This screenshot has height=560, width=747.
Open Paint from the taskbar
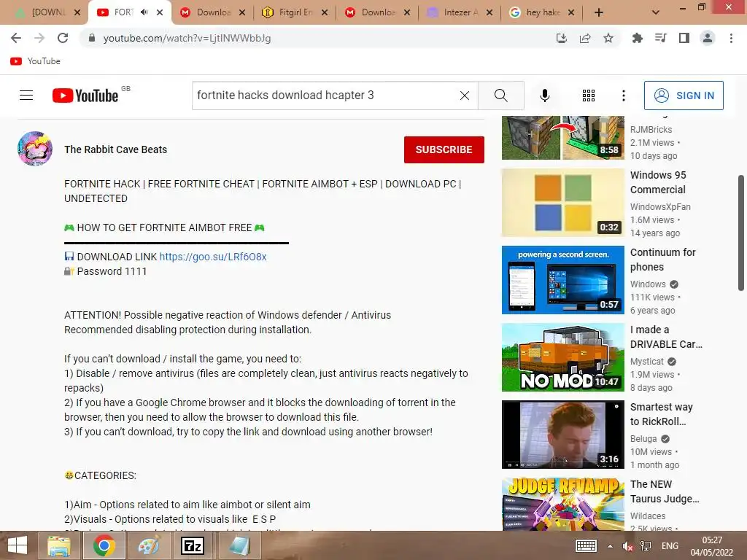pos(149,545)
